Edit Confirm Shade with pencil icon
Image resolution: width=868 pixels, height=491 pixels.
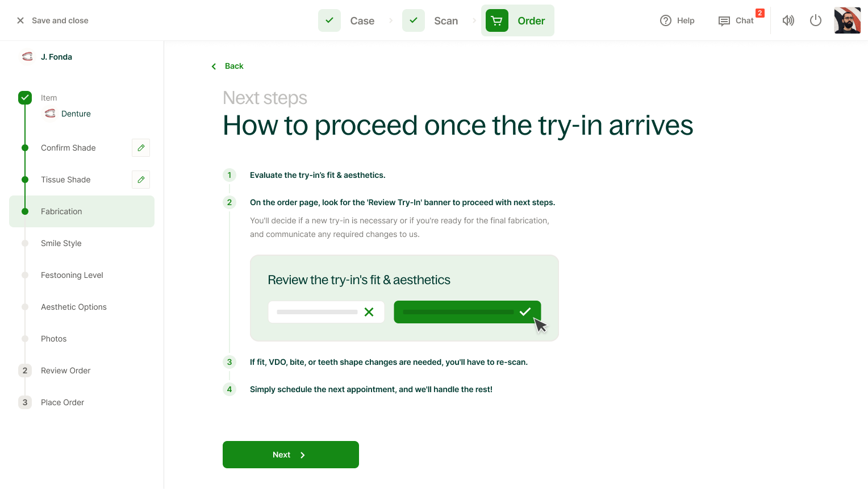(x=141, y=148)
